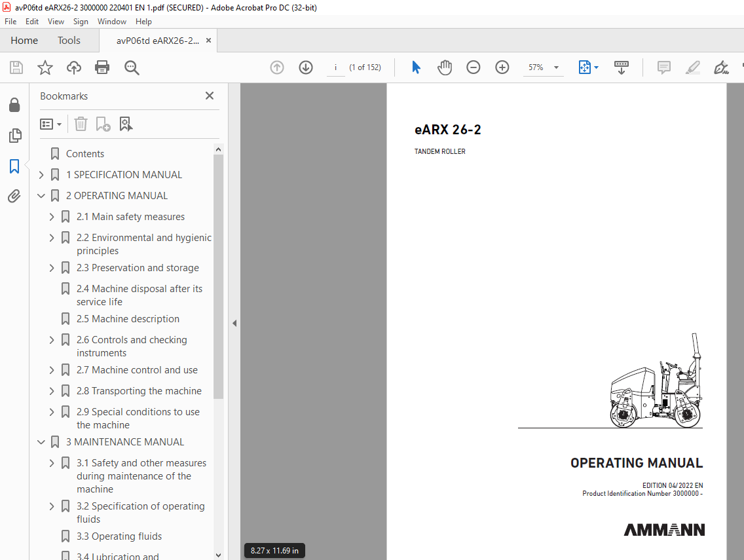The height and width of the screenshot is (560, 744).
Task: Zoom out with the minus circle
Action: coord(473,67)
